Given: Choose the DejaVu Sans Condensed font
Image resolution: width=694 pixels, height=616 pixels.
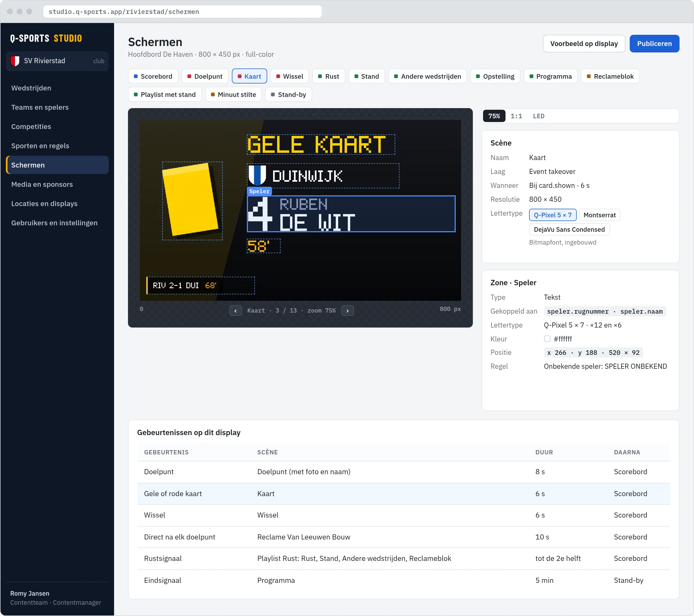Looking at the screenshot, I should click(x=569, y=229).
